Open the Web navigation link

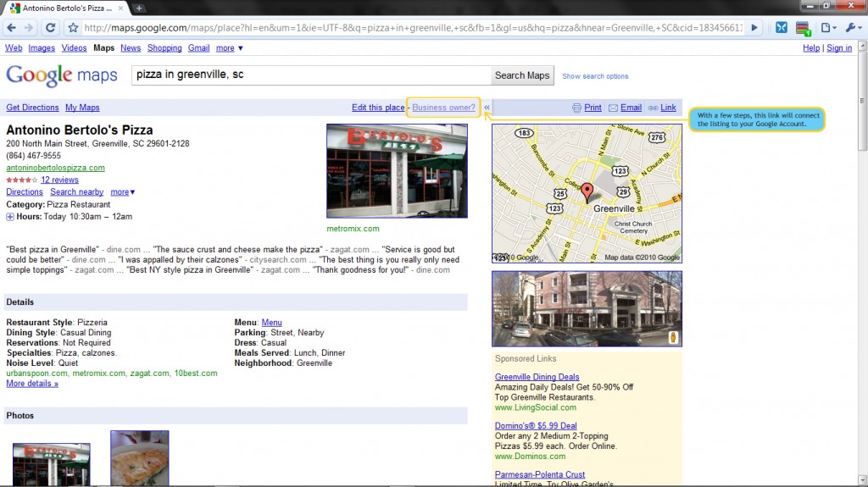(x=14, y=48)
